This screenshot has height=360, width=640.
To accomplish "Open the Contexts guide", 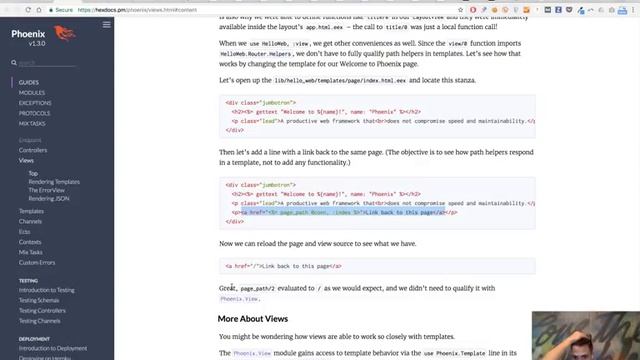I will 30,242.
